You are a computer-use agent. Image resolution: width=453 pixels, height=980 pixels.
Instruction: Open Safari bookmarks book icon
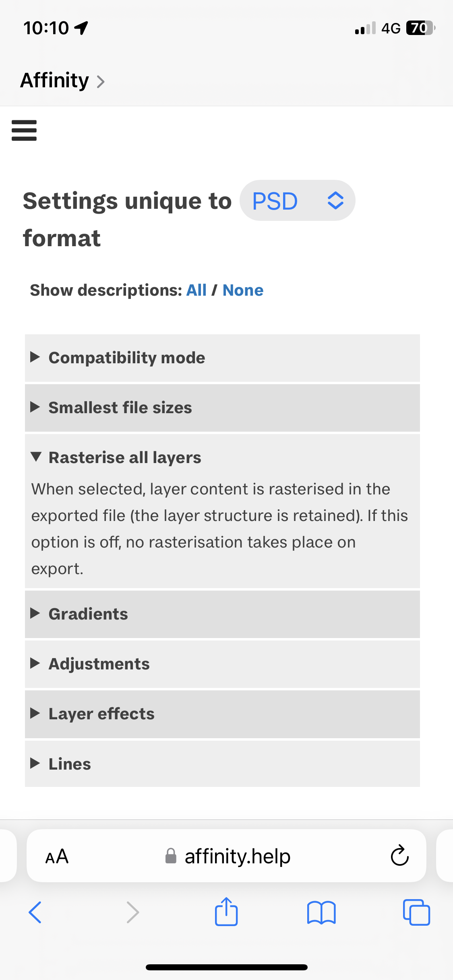pos(321,912)
